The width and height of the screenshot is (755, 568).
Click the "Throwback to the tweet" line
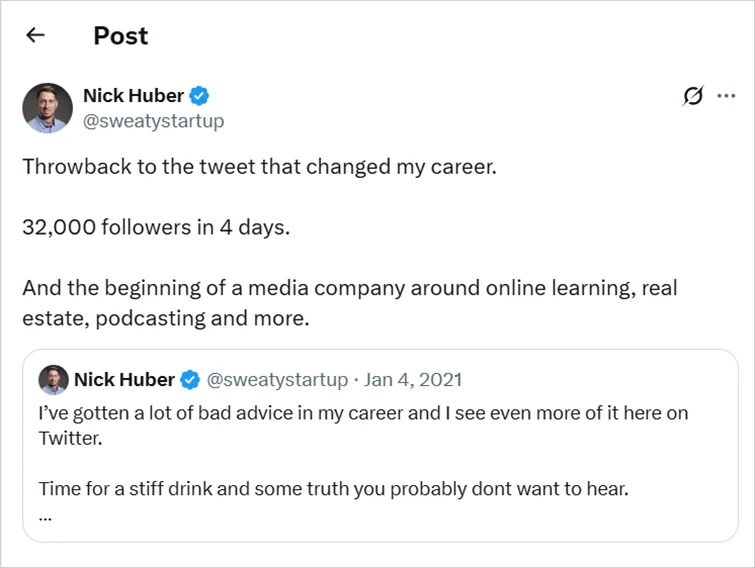tap(259, 167)
